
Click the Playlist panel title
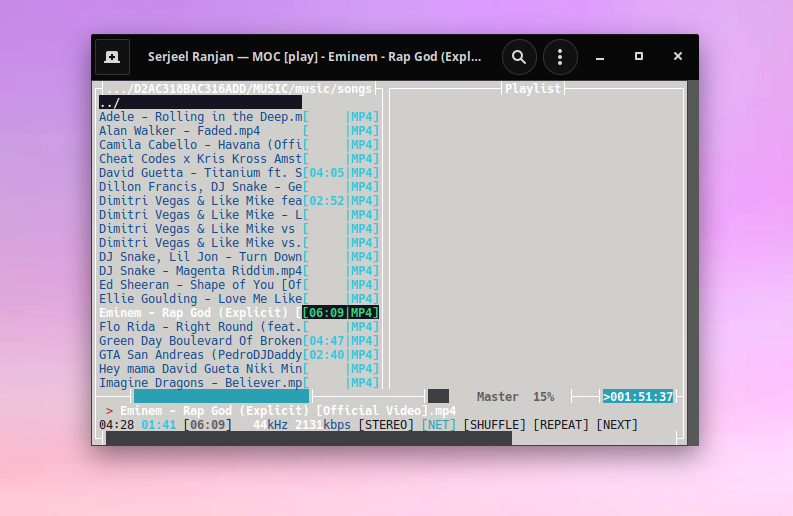[533, 89]
